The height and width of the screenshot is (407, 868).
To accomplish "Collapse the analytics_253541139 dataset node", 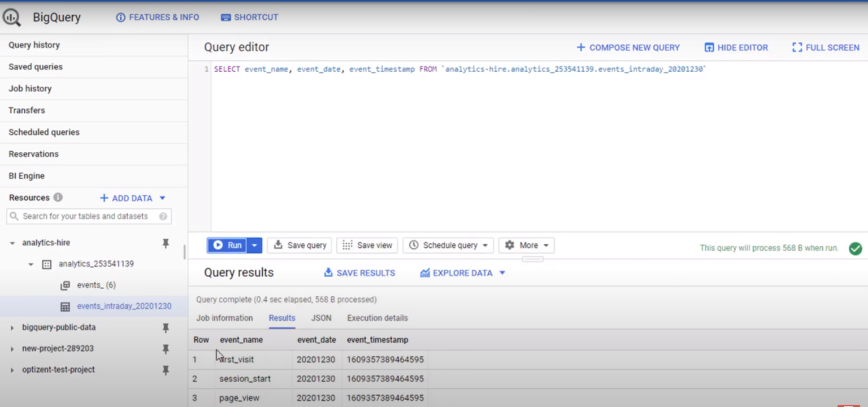I will 31,264.
